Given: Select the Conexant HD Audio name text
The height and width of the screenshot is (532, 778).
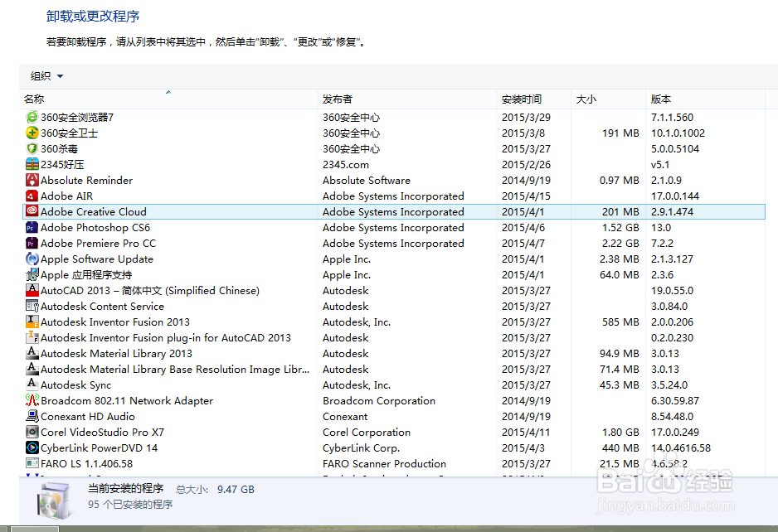Looking at the screenshot, I should point(88,417).
